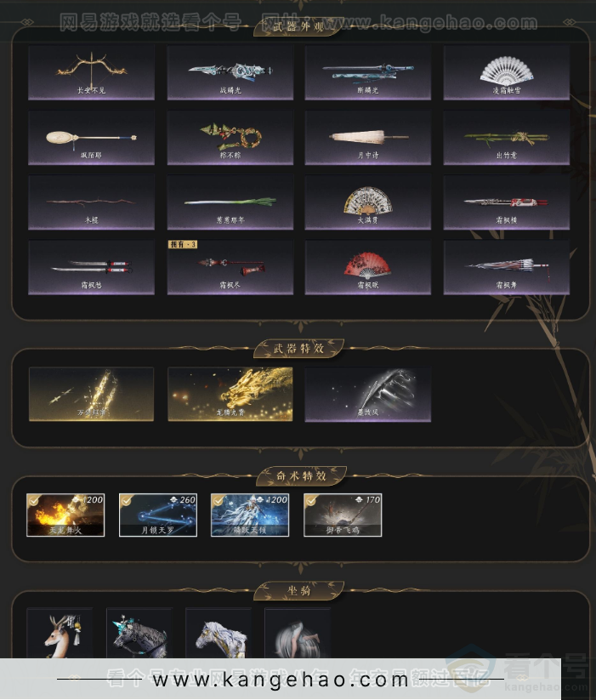Select the 大满贯 mahjong fan skin
This screenshot has width=596, height=700.
point(368,202)
